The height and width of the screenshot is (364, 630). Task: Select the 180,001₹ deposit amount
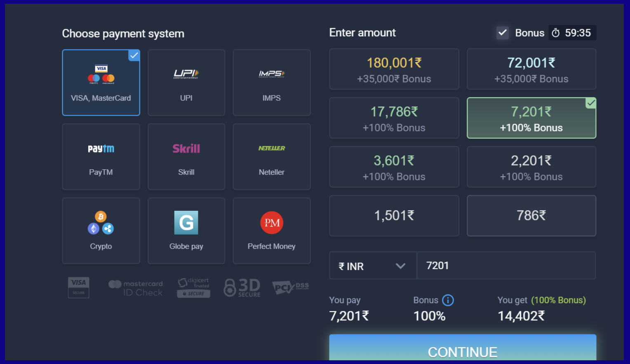click(394, 69)
